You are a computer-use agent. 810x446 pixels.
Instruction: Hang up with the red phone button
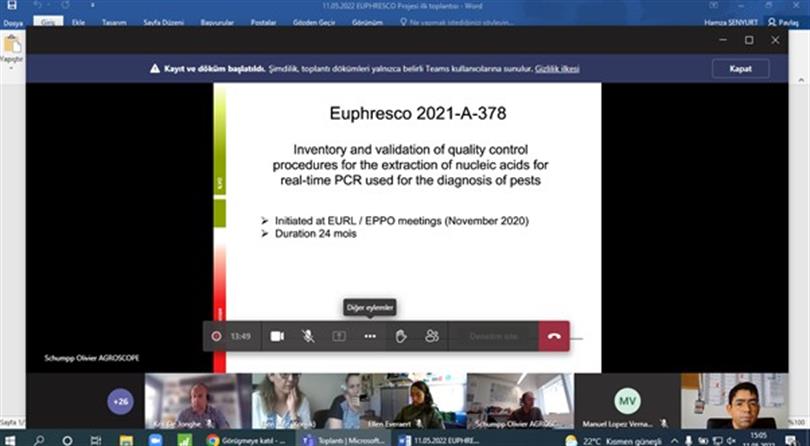(553, 336)
